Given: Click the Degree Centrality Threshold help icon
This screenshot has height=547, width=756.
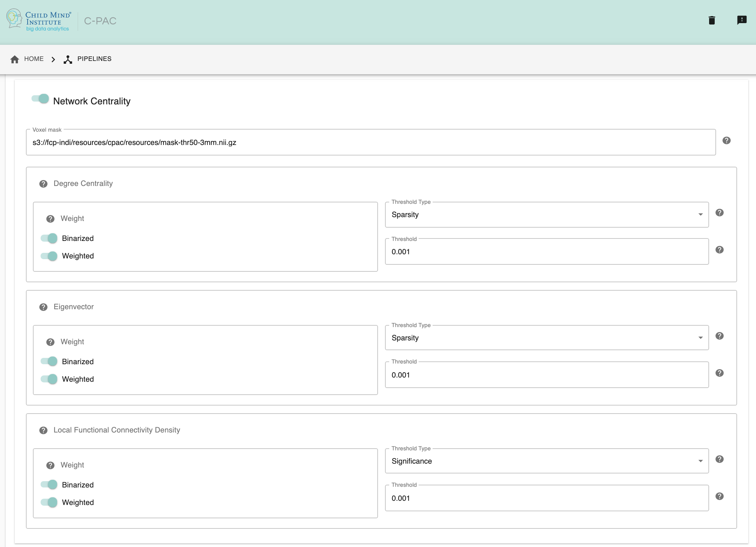Looking at the screenshot, I should (x=720, y=249).
